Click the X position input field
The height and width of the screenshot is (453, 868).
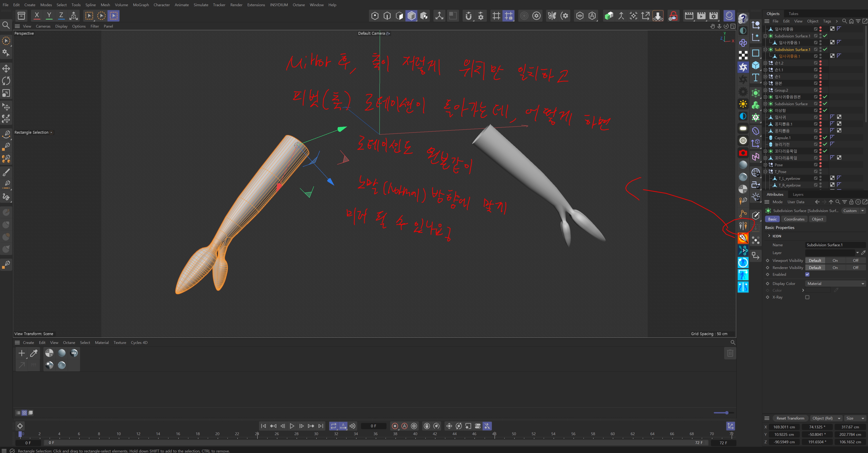[x=784, y=427]
